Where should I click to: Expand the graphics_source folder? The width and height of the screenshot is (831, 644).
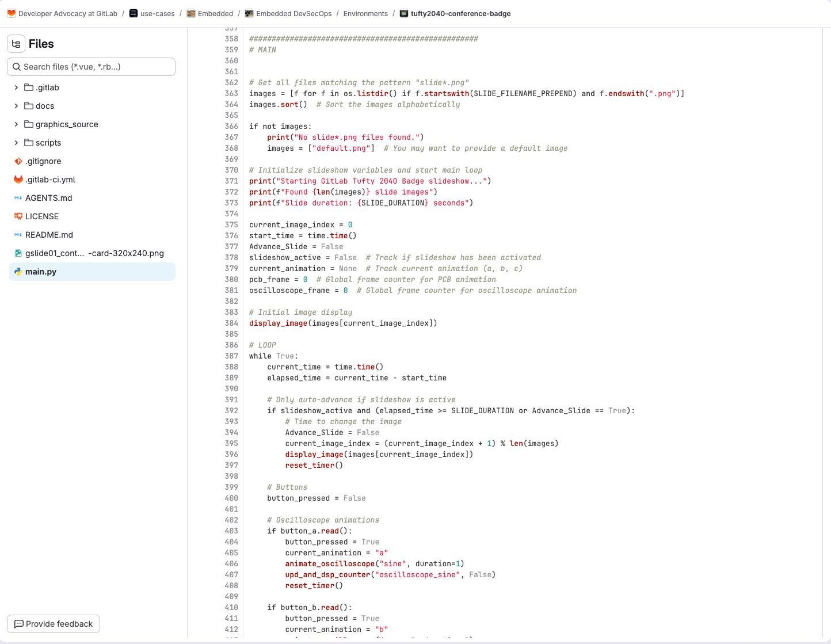tap(16, 124)
